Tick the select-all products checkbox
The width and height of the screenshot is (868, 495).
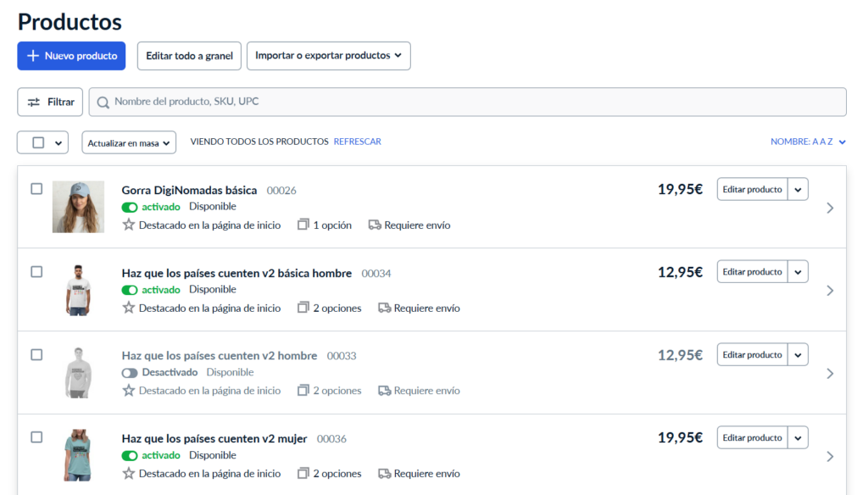pos(38,143)
